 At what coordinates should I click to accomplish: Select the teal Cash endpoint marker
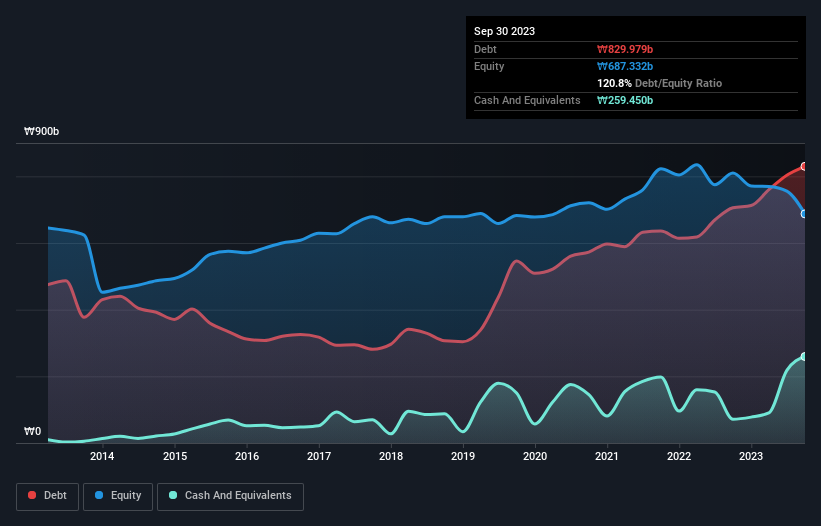pos(804,356)
